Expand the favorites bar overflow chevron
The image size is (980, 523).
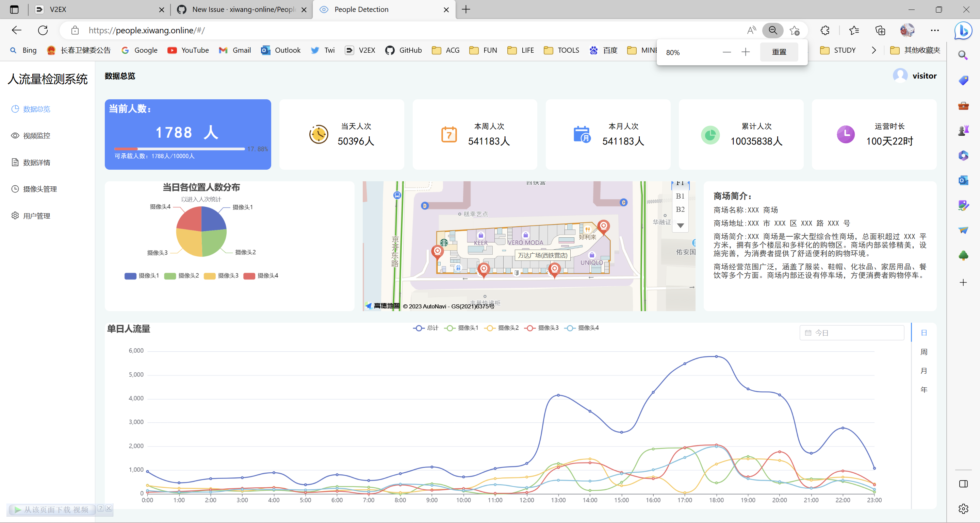point(874,50)
